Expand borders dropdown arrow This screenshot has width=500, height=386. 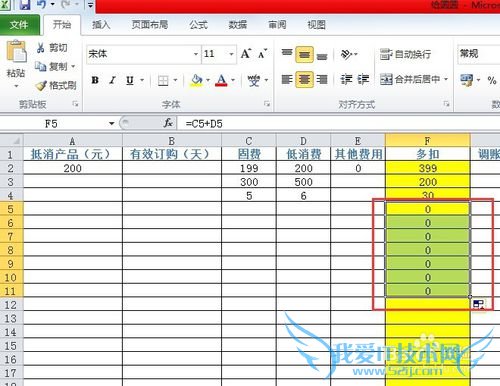(175, 80)
